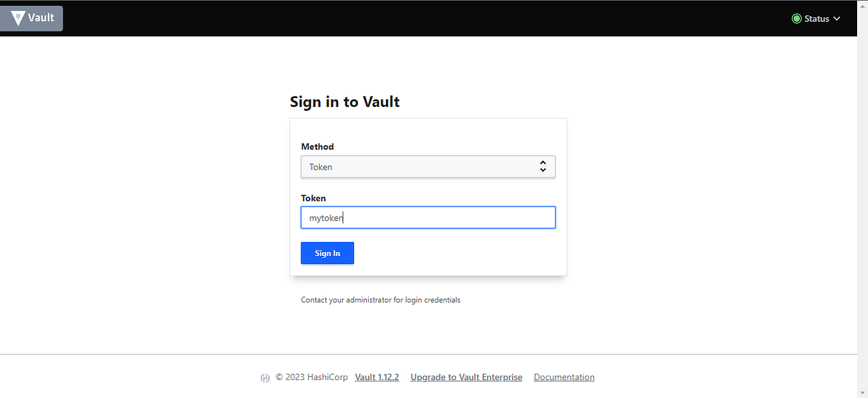Screen dimensions: 868x398
Task: Click the scrollbar's up arrow
Action: [863, 5]
